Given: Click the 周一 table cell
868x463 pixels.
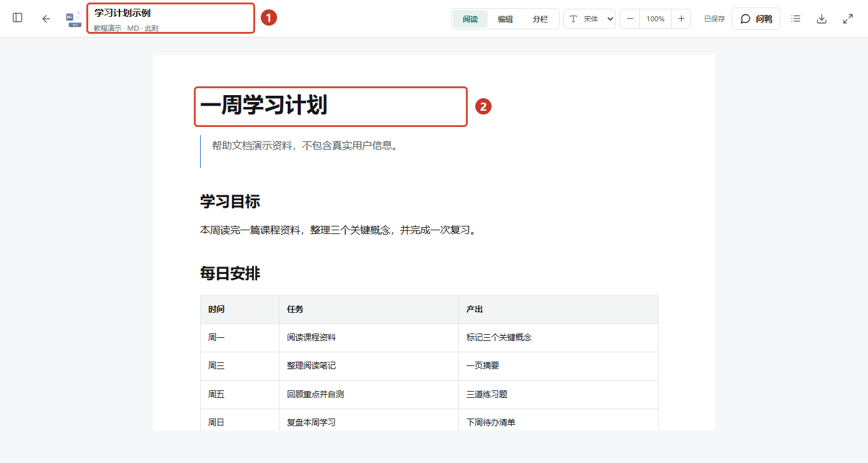Looking at the screenshot, I should pos(240,338).
